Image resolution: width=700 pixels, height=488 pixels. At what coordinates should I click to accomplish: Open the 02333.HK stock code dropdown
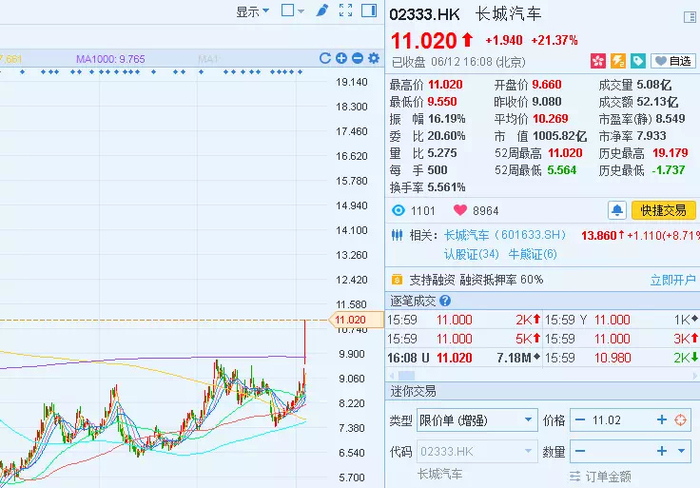477,451
